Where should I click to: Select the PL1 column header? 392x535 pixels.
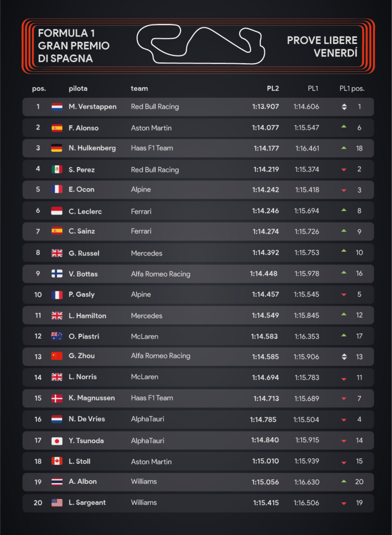pos(313,89)
